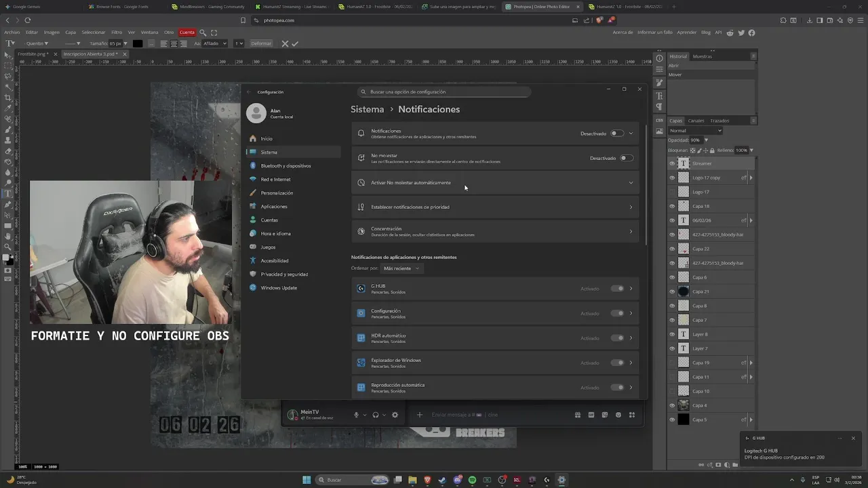
Task: Open Archivo menu in Photopea
Action: [x=12, y=33]
